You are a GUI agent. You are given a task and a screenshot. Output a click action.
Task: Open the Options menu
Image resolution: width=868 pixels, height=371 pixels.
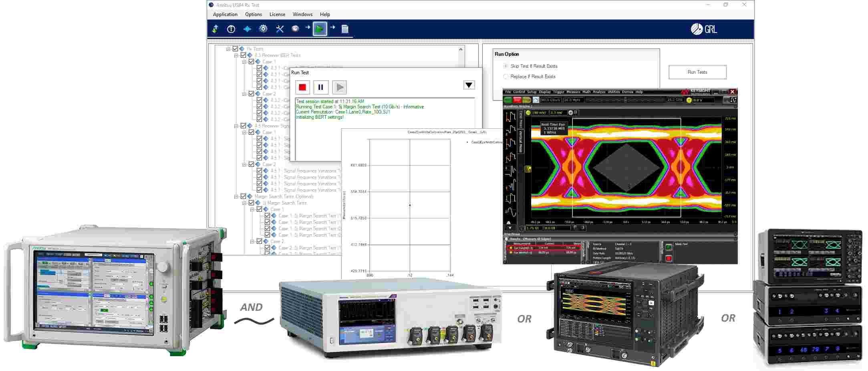point(253,14)
